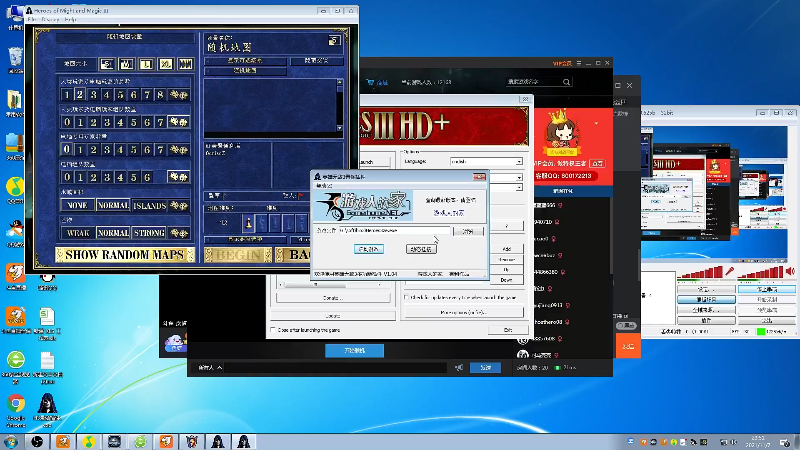Click the BEGIN button
Viewport: 800px width, 450px height.
238,255
